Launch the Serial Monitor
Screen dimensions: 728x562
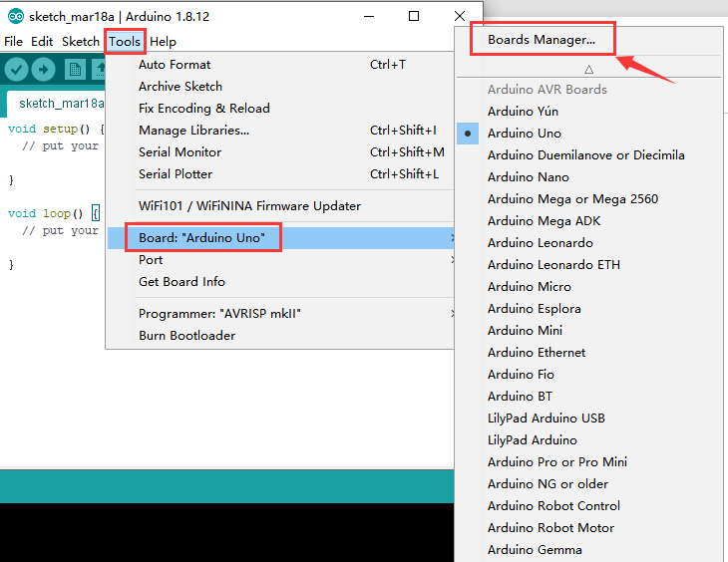coord(280,152)
